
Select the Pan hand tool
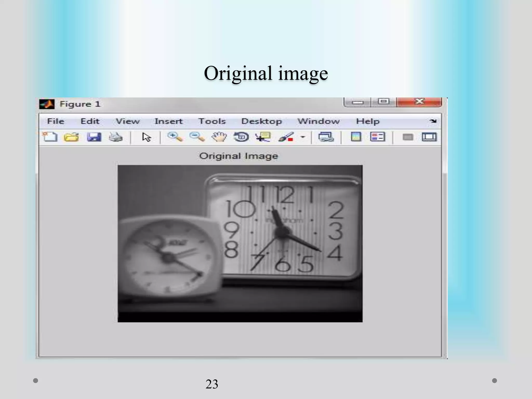pyautogui.click(x=219, y=137)
